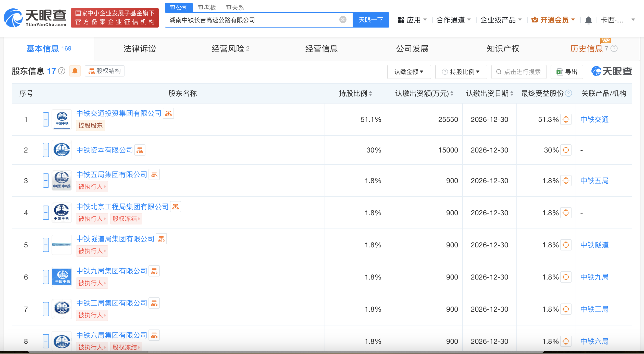Sort by 认缴出资额(万元) column arrows
This screenshot has width=644, height=354.
pos(452,94)
